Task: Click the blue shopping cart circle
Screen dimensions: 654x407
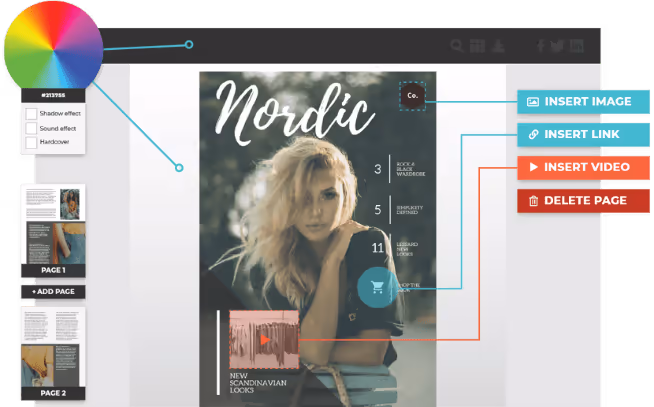Action: (x=377, y=288)
